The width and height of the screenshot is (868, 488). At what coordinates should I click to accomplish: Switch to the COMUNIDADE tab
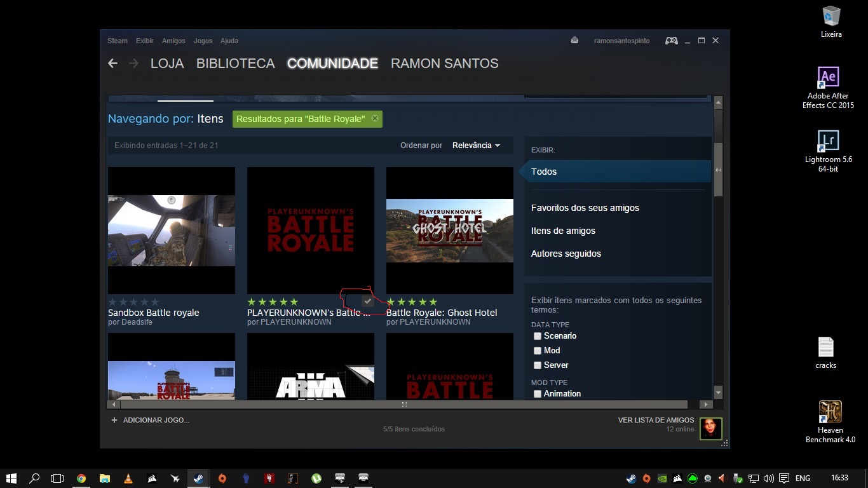coord(332,64)
